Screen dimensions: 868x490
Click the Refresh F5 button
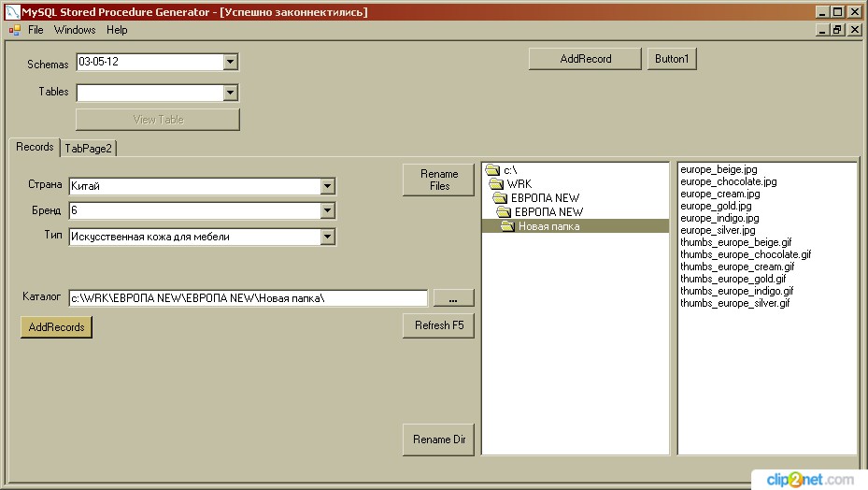click(x=438, y=325)
